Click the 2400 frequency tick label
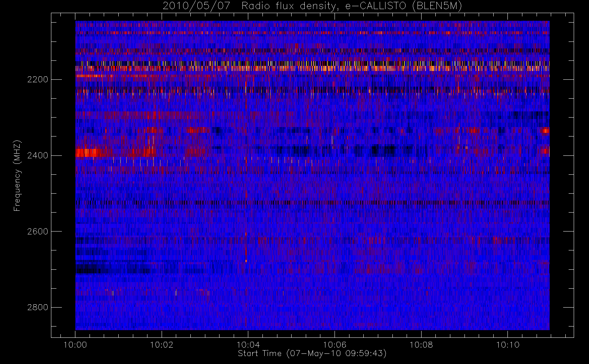Image resolution: width=589 pixels, height=364 pixels. pyautogui.click(x=37, y=155)
